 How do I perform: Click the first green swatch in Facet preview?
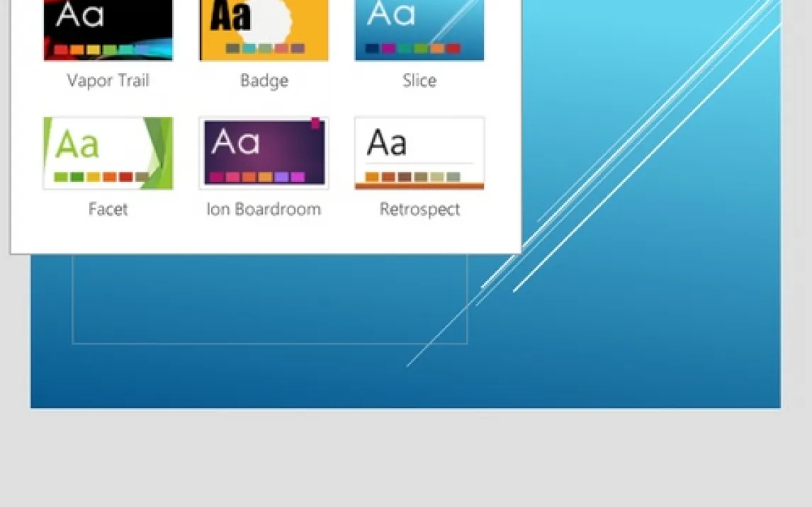61,177
